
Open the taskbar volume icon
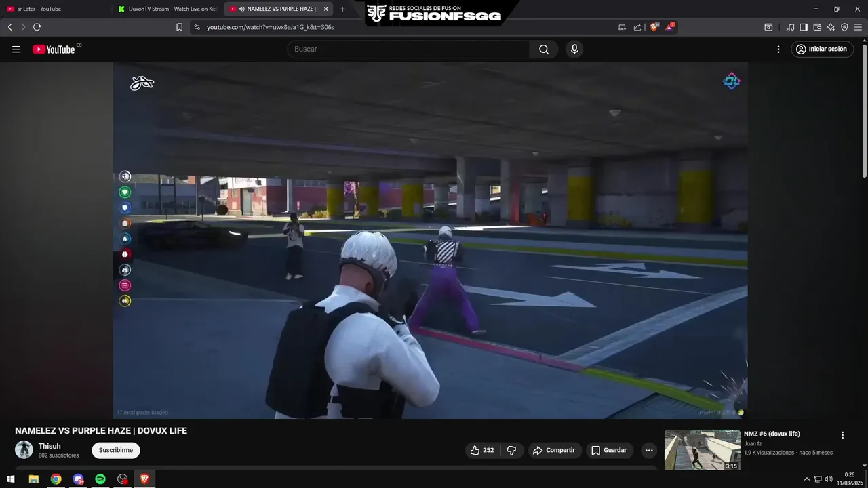[828, 479]
